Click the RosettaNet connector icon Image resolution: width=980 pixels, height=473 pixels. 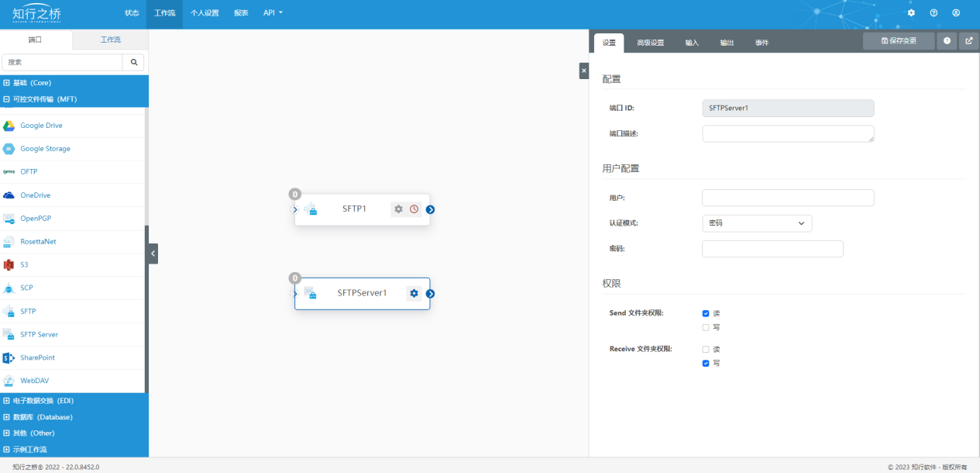[9, 242]
